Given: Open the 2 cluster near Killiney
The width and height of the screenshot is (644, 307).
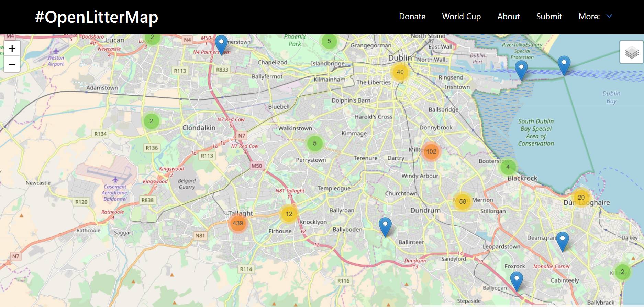Looking at the screenshot, I should tap(622, 272).
